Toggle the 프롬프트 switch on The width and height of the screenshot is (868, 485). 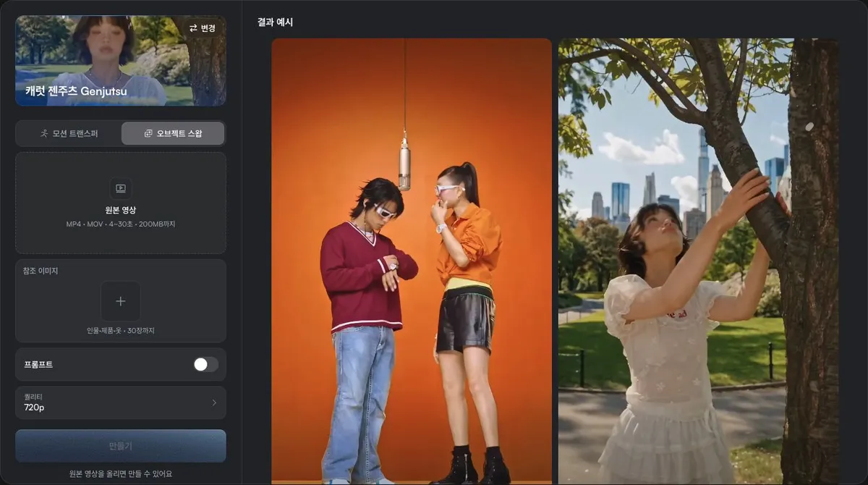(x=205, y=364)
